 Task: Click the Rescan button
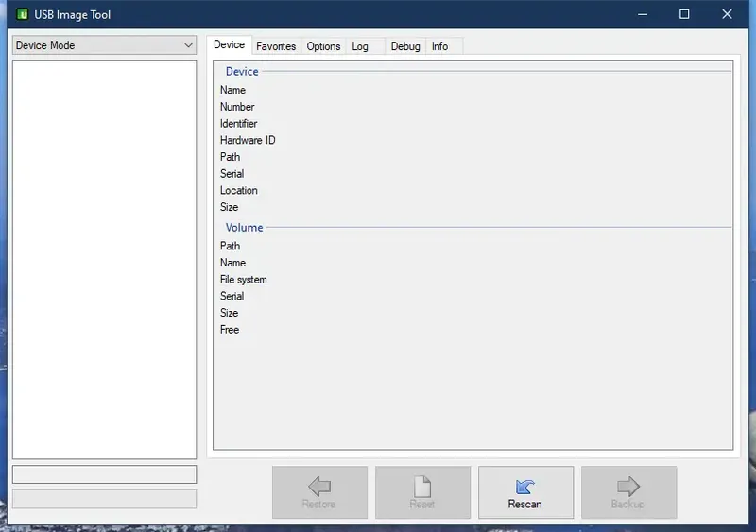coord(525,492)
